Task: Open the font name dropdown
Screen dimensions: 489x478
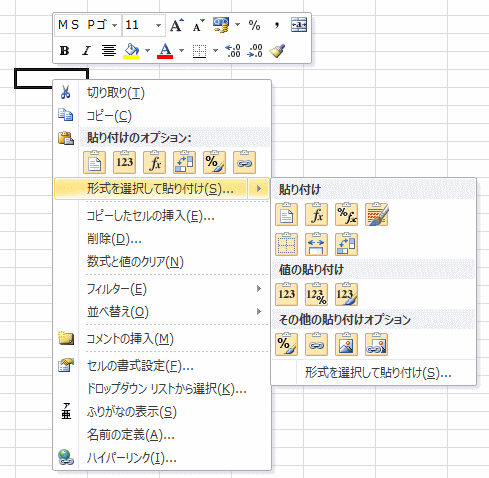Action: pyautogui.click(x=114, y=25)
